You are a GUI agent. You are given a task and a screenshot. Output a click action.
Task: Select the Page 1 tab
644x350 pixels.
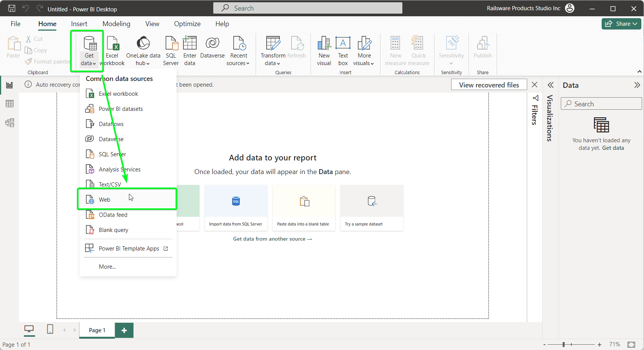click(x=97, y=330)
